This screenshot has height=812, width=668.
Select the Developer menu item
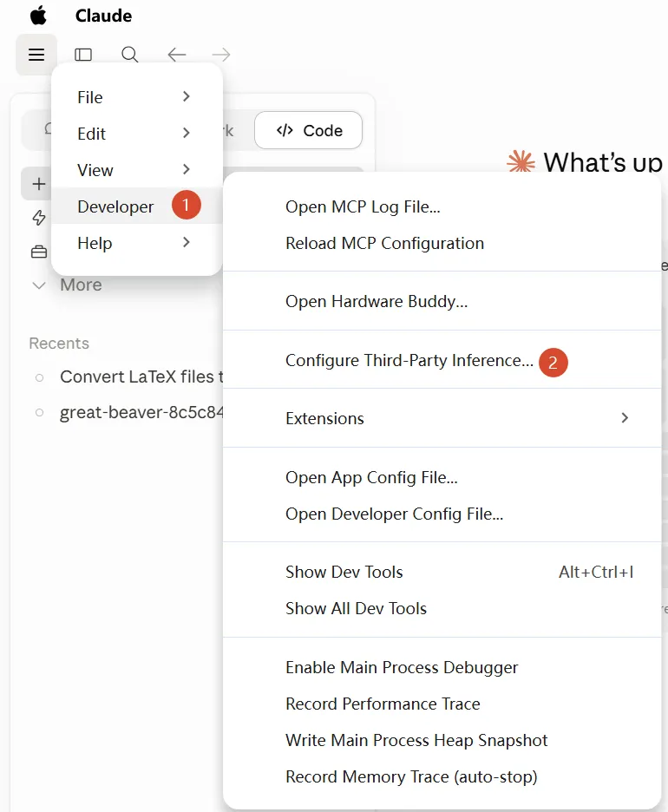tap(137, 206)
